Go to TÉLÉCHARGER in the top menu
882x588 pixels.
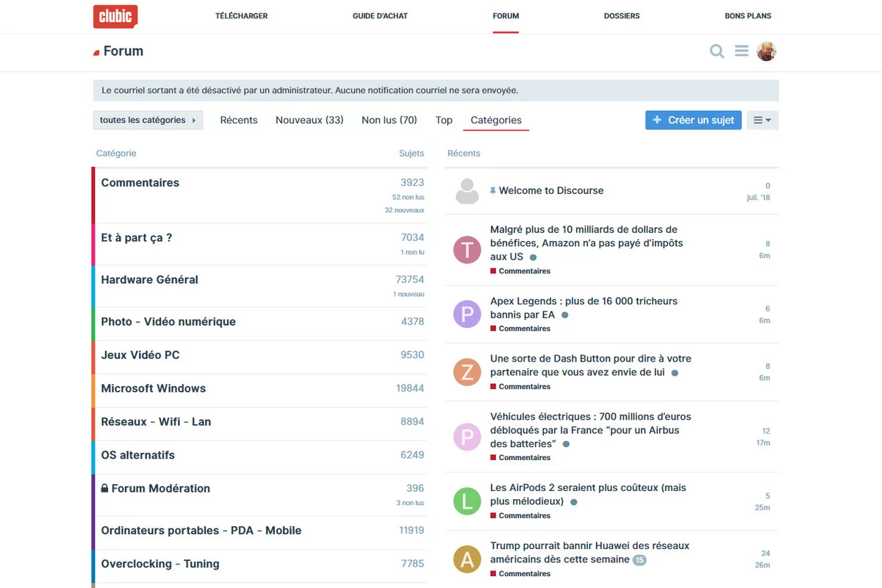point(241,16)
